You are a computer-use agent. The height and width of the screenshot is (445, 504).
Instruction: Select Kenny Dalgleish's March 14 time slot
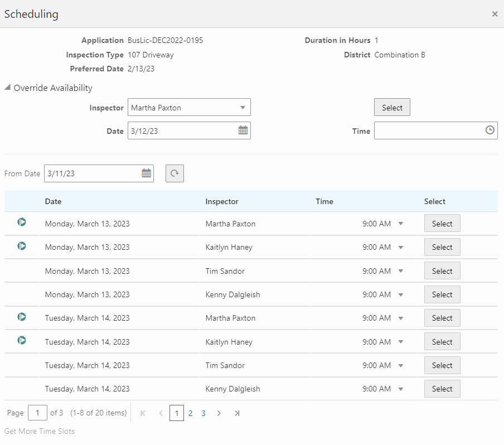[x=442, y=389]
